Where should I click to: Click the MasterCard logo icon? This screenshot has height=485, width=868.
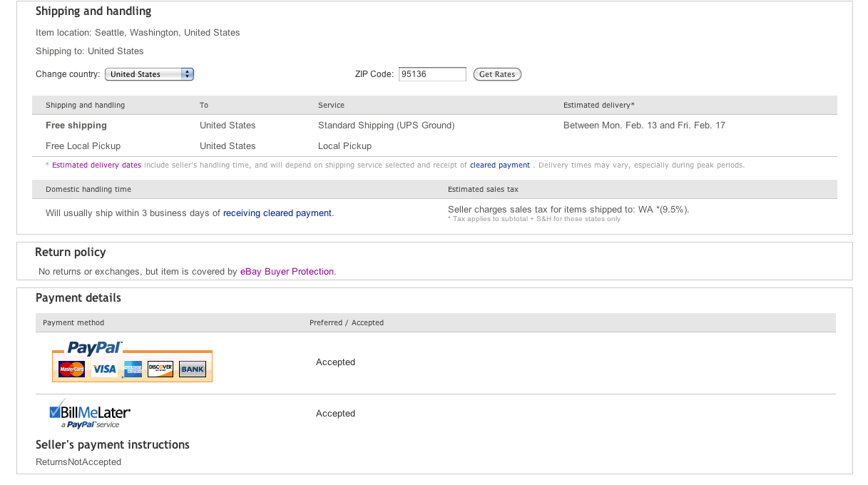(x=72, y=369)
